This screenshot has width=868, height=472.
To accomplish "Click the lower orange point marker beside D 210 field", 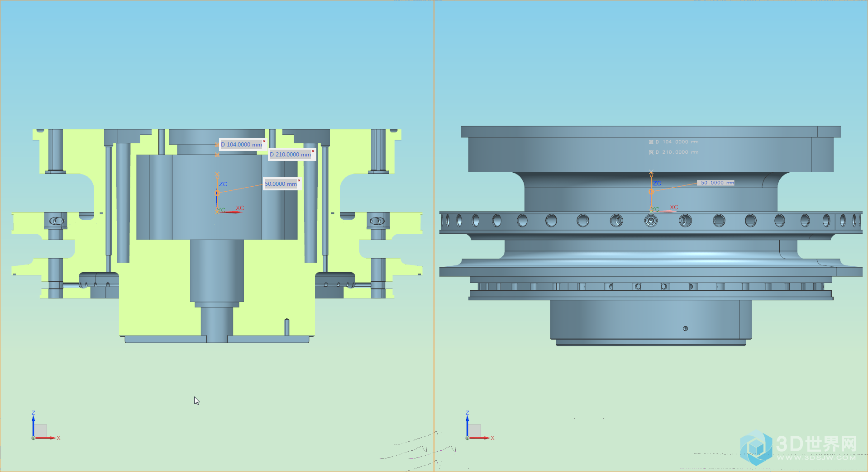I will 217,155.
